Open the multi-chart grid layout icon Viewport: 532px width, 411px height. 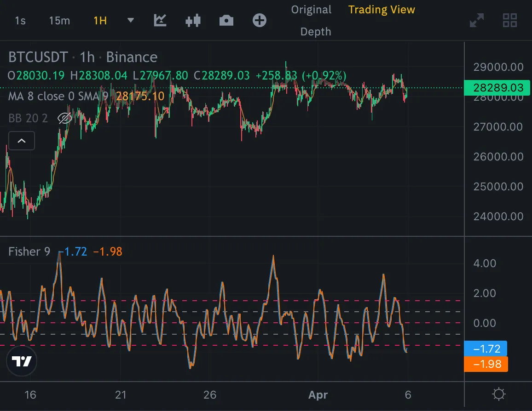click(509, 20)
